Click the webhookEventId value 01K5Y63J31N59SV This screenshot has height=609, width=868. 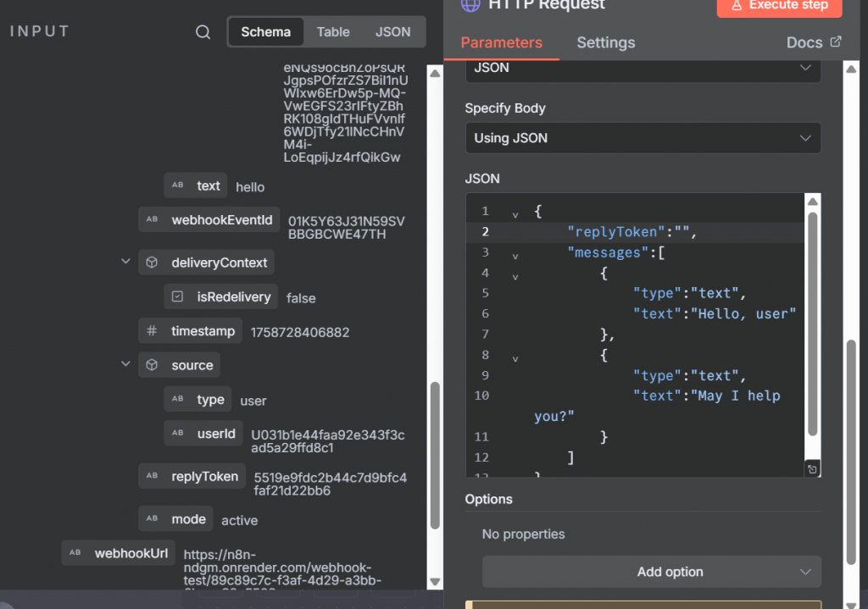[347, 221]
